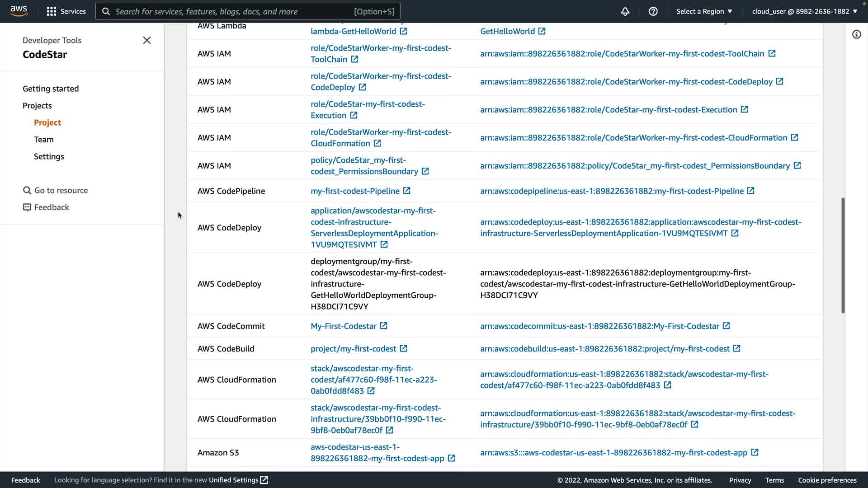
Task: Click the AWS logo home icon
Action: point(19,11)
